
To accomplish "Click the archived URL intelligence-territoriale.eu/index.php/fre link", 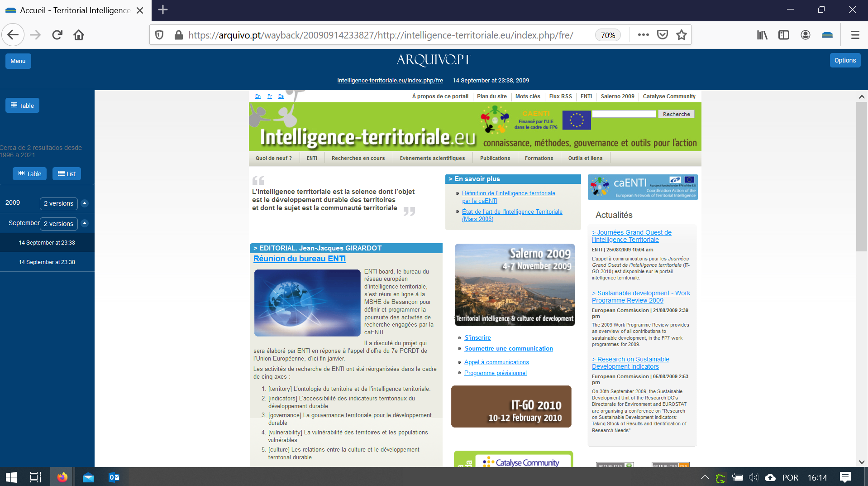I will click(x=390, y=80).
